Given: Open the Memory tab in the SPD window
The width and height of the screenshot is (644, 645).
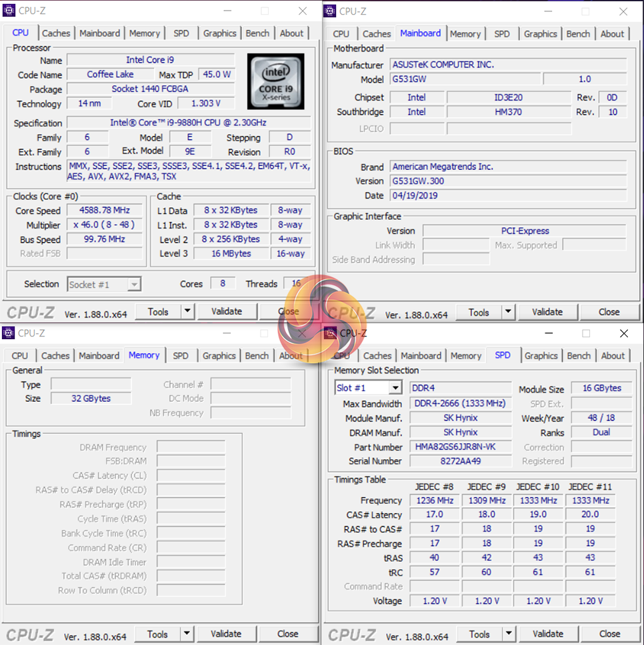Looking at the screenshot, I should point(466,356).
